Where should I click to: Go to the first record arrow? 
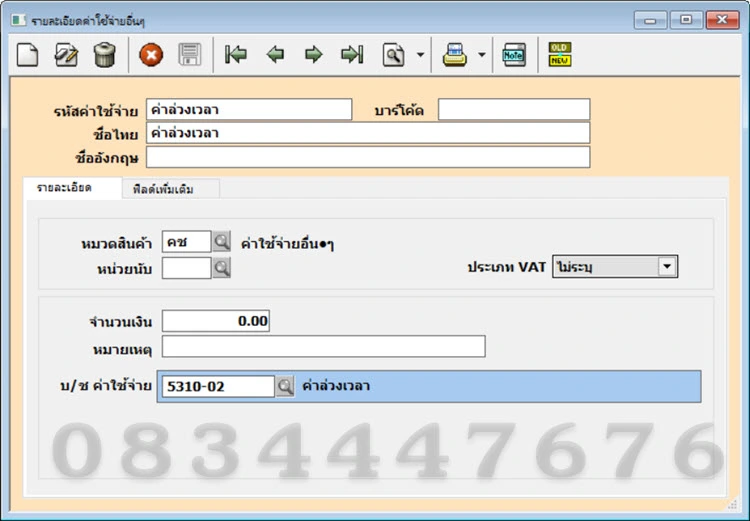[236, 55]
